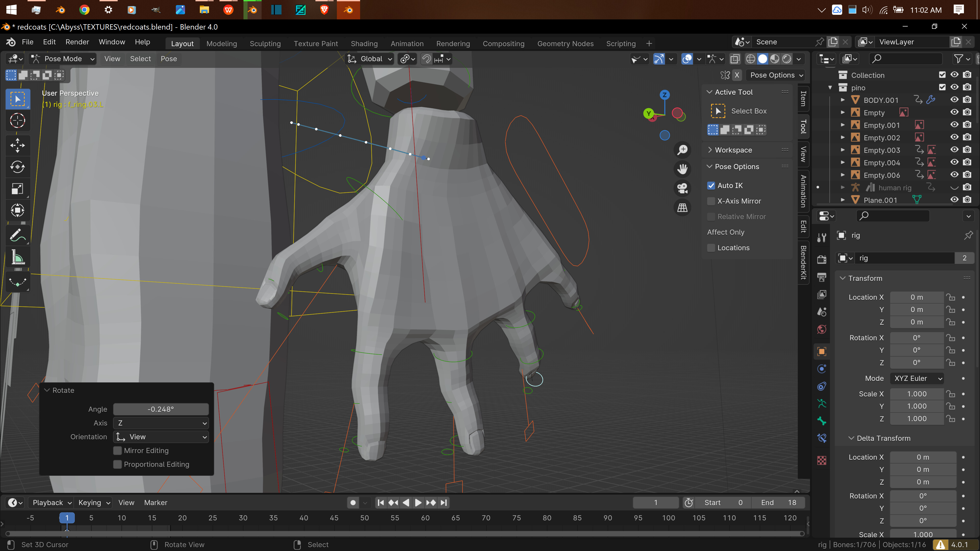Open the Pose menu

pos(168,59)
